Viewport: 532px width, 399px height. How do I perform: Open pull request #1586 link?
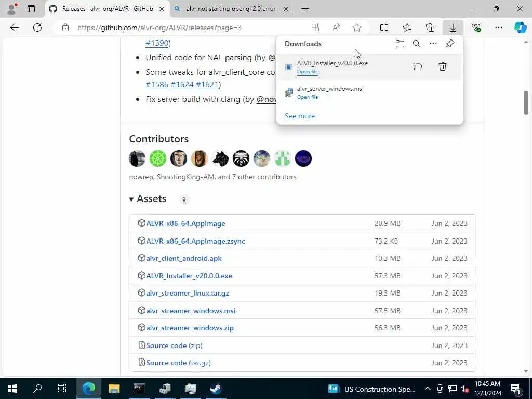tap(157, 85)
